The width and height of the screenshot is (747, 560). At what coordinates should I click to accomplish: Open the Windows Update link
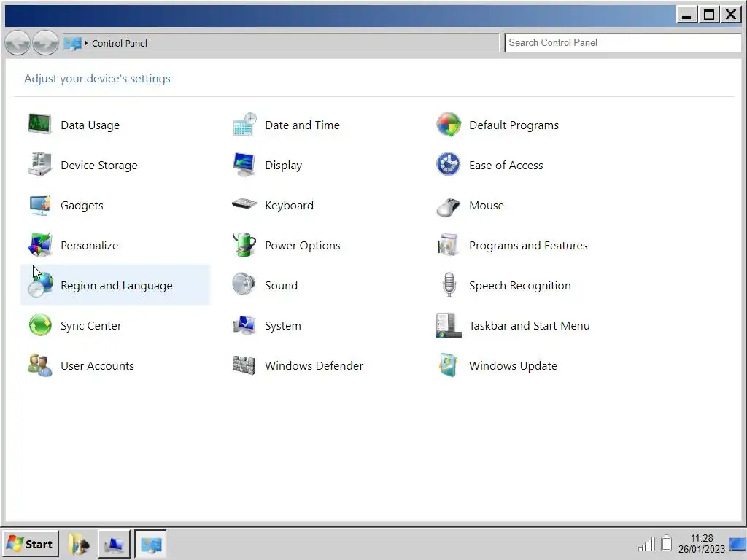[513, 366]
